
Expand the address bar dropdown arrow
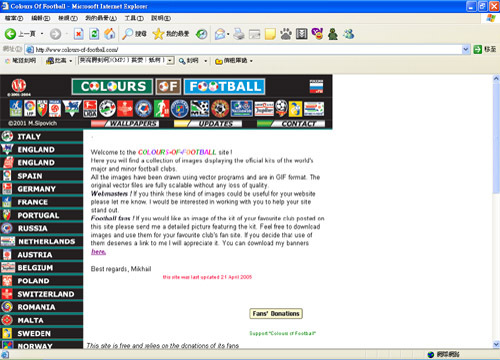[466, 50]
